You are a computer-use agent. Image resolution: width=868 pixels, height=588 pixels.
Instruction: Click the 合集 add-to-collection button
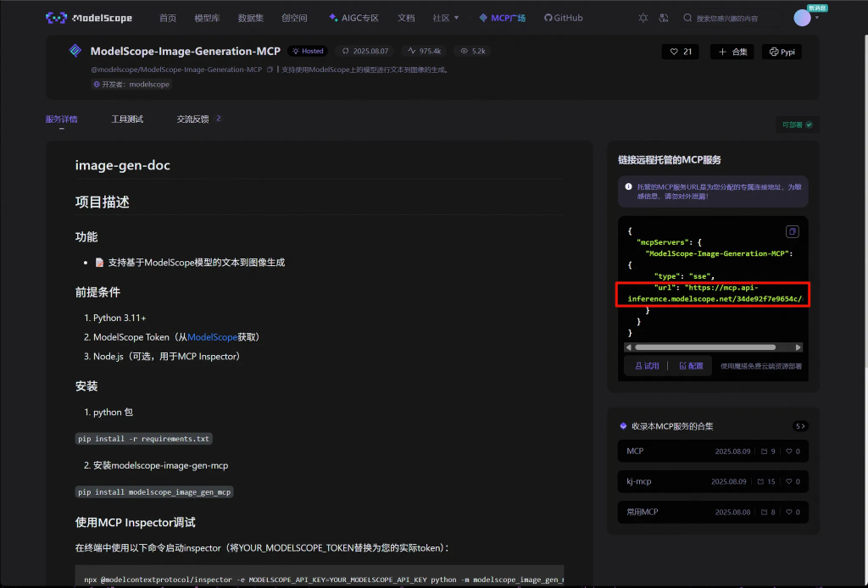[x=732, y=52]
